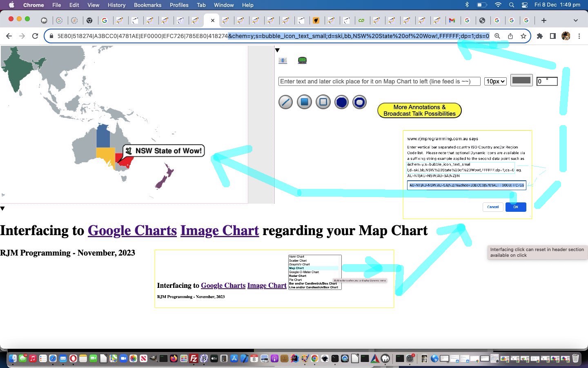Close the active browser tab
Screen dimensions: 588x368
click(212, 20)
